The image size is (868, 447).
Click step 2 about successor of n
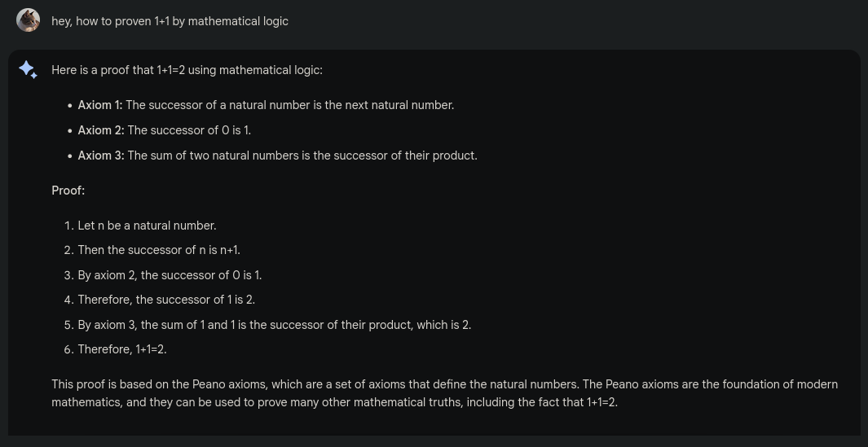tap(158, 250)
